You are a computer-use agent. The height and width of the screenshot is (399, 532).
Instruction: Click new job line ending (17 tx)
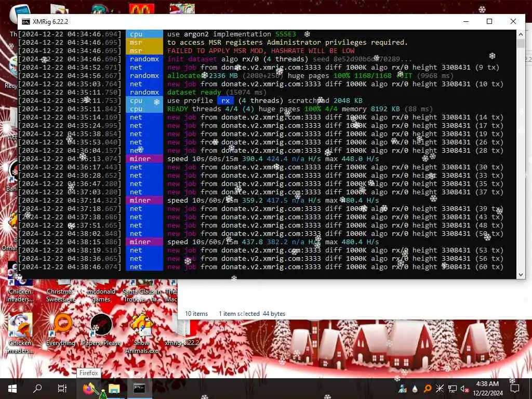click(335, 126)
